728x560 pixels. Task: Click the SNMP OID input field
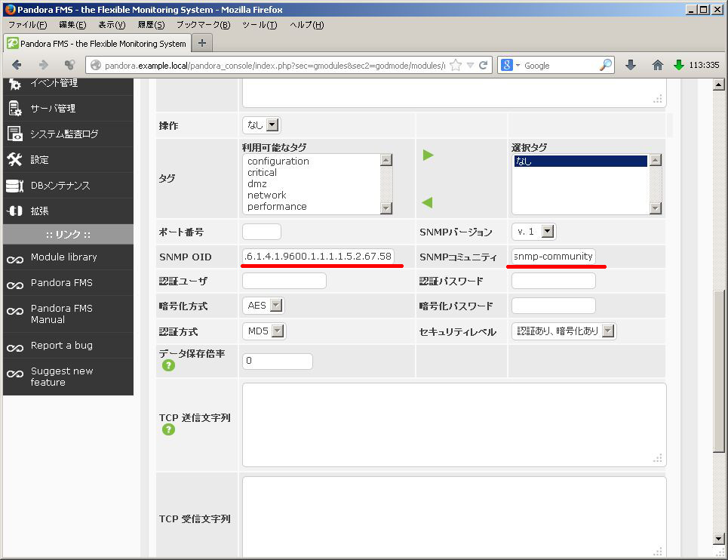(318, 257)
